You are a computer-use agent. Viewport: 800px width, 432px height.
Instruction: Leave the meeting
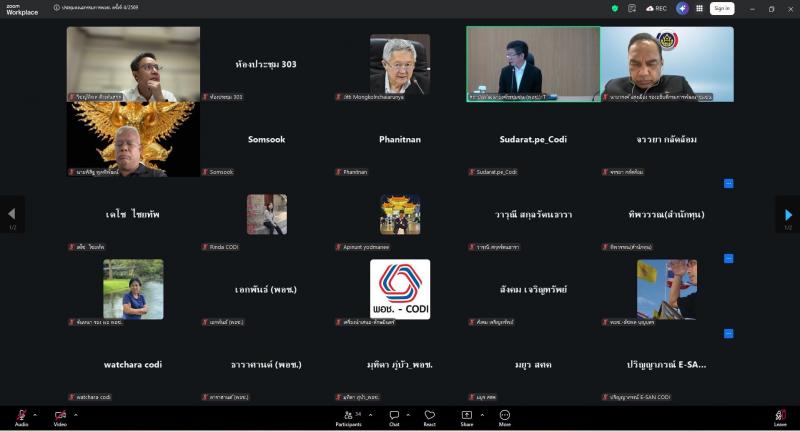click(780, 418)
